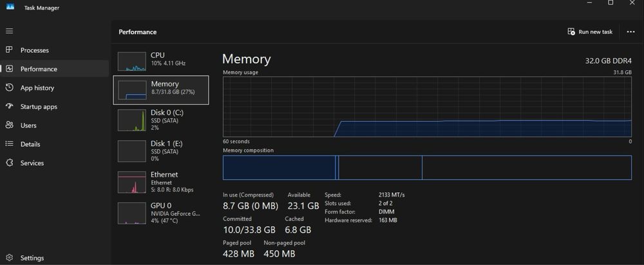Click the Speed value 2133 MT/s

pyautogui.click(x=392, y=195)
